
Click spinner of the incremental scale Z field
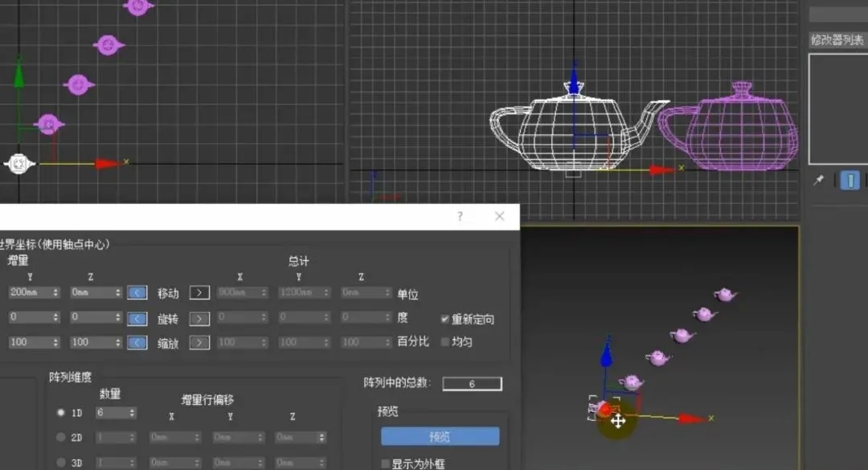(x=118, y=343)
